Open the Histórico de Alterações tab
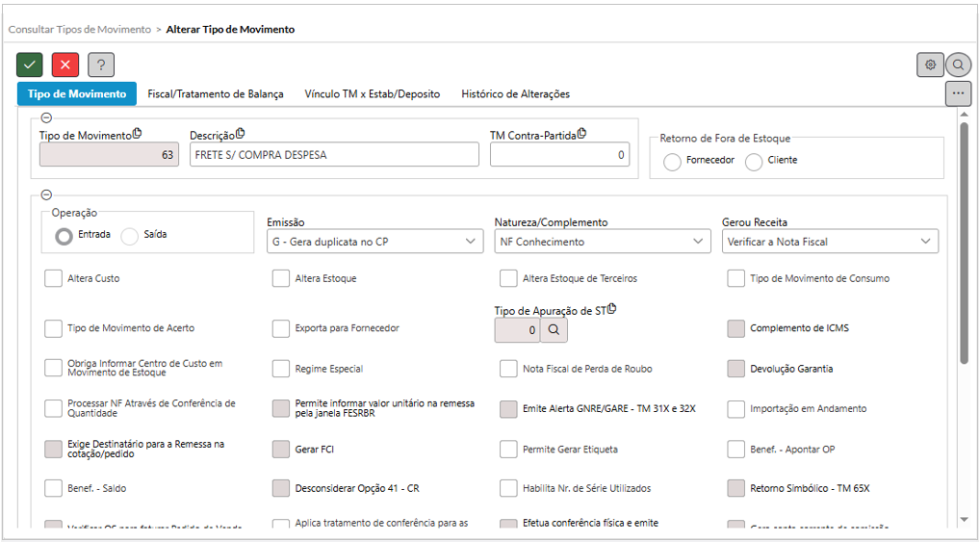The width and height of the screenshot is (980, 542). (515, 94)
